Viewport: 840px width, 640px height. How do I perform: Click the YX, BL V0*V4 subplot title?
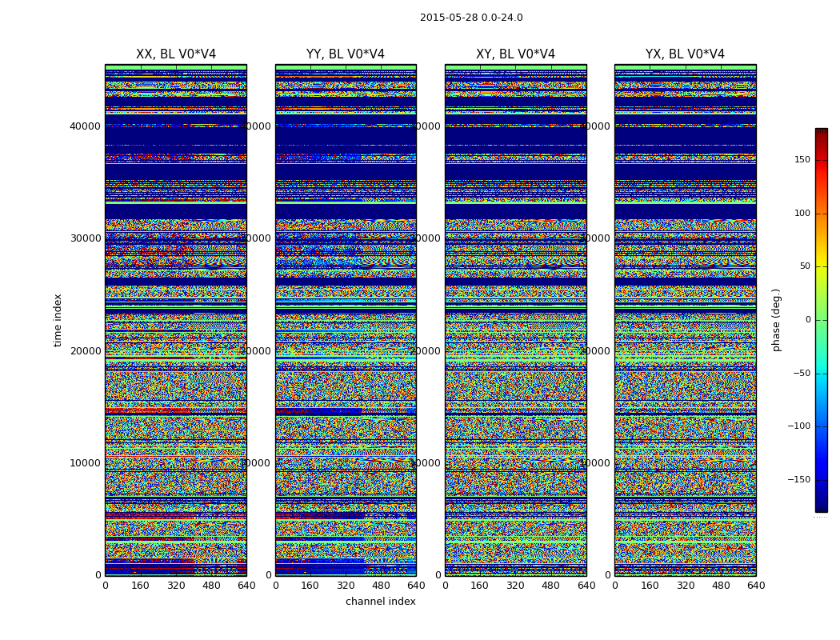coord(685,54)
